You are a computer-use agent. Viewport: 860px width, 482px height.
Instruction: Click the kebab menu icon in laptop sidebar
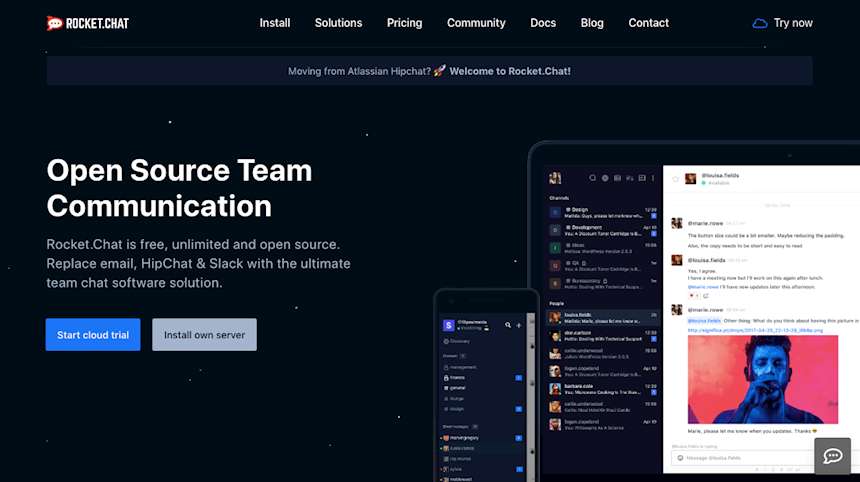(x=653, y=178)
